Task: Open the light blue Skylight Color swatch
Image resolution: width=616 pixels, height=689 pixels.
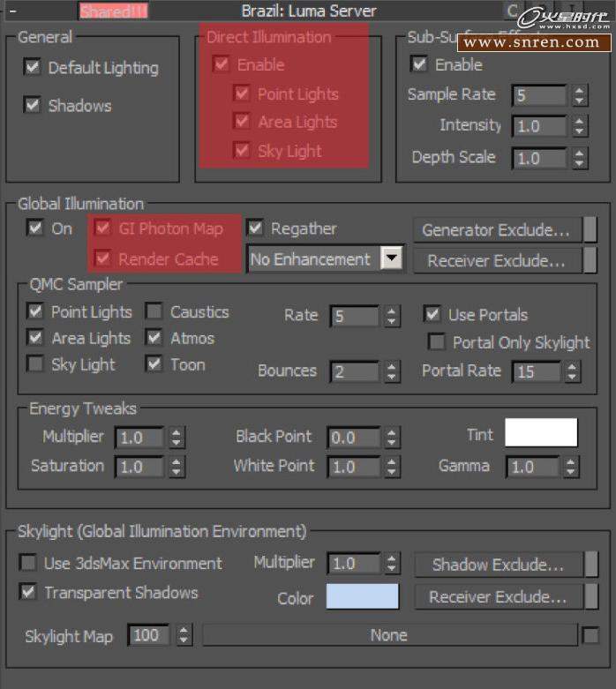Action: click(x=363, y=596)
